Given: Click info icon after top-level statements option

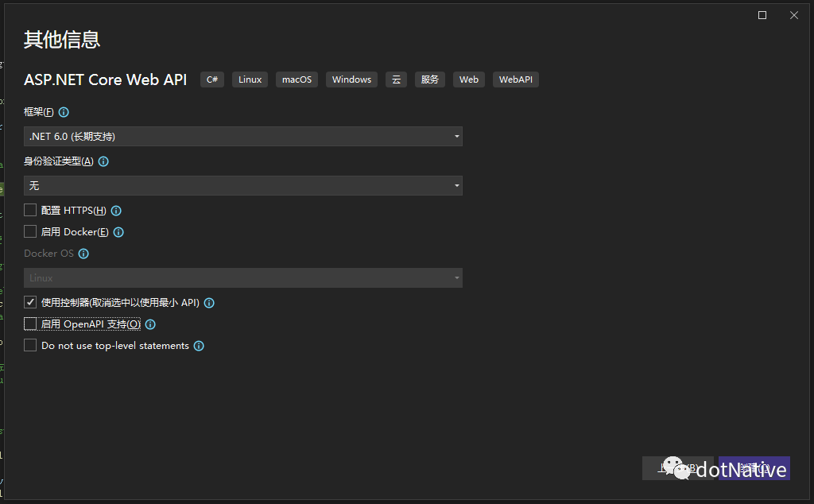Looking at the screenshot, I should 199,346.
